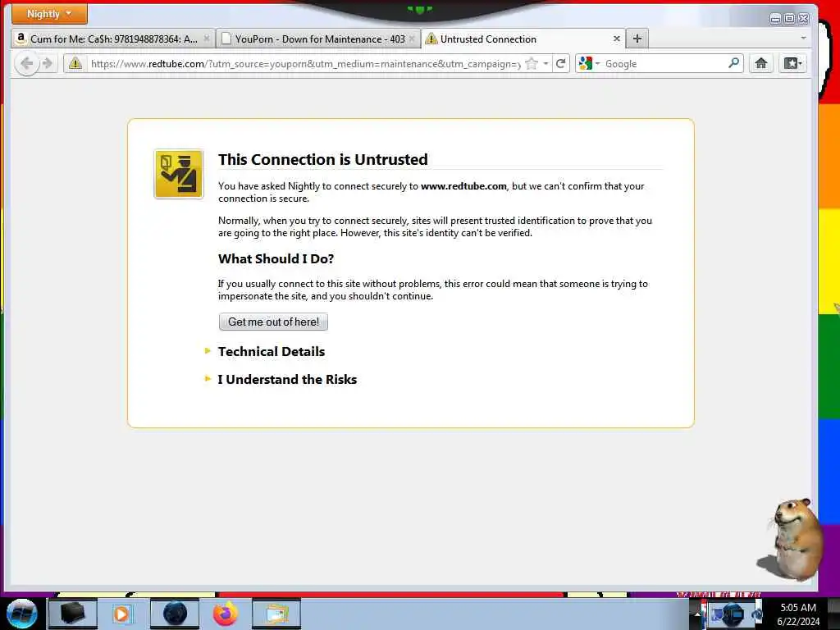The image size is (840, 630).
Task: Expand the Technical Details section
Action: tap(271, 351)
